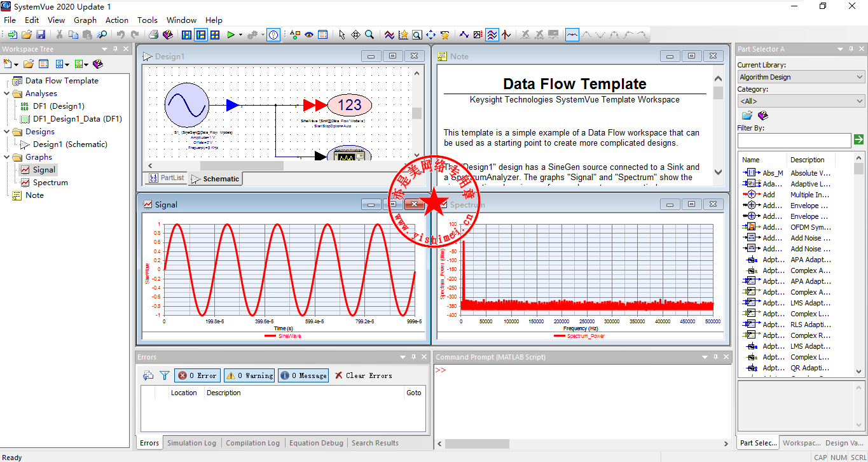The height and width of the screenshot is (462, 868).
Task: Select Note item in Workspace Tree
Action: tap(34, 195)
